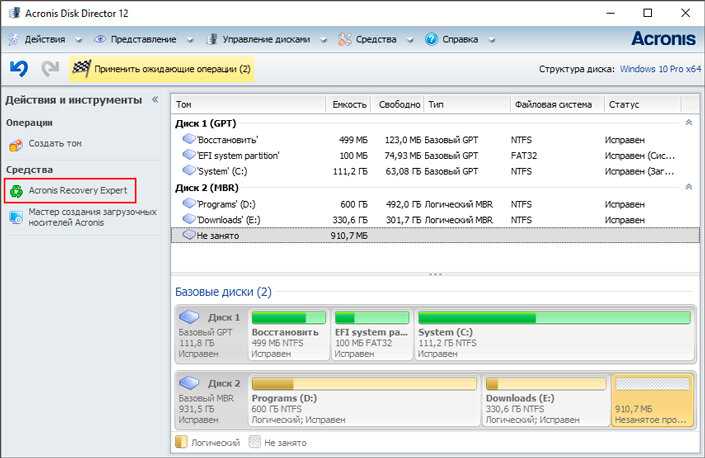
Task: Select the unallocated 910,7 МБ block
Action: [651, 400]
